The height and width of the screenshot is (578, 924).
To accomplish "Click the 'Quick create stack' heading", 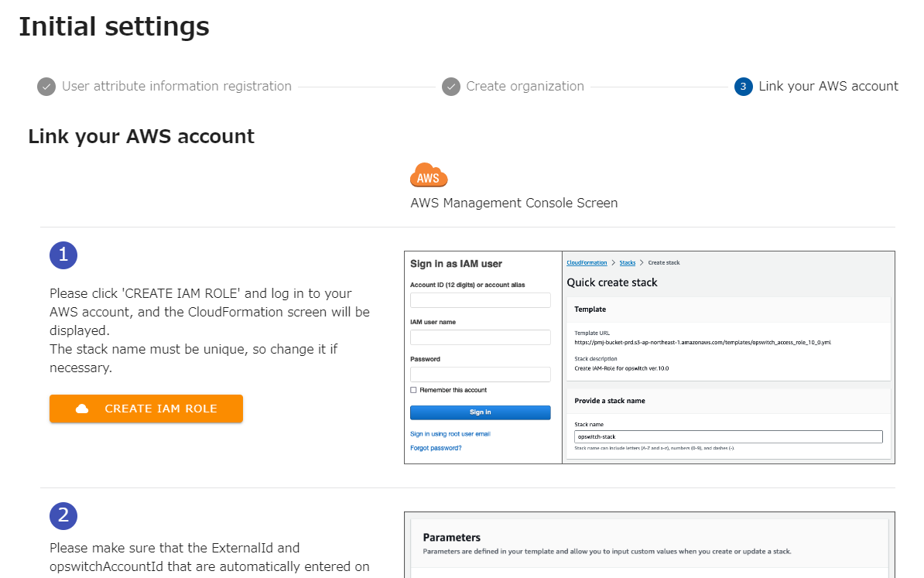I will 611,283.
